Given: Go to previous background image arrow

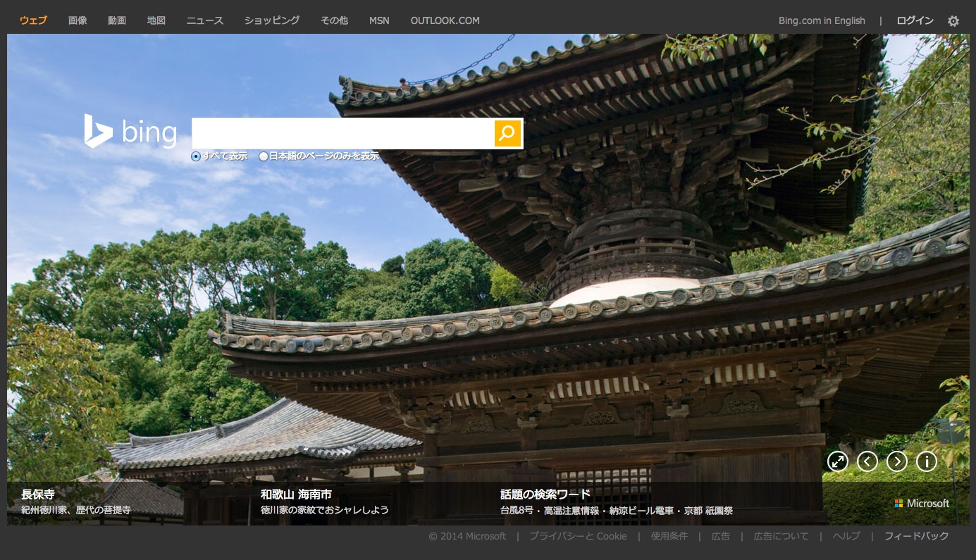Looking at the screenshot, I should (867, 461).
